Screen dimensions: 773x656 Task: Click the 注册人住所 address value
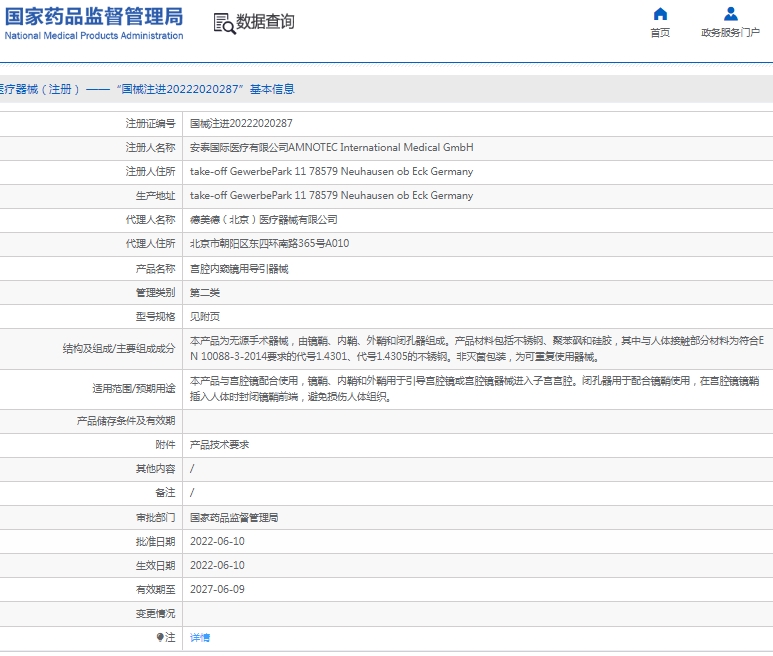click(331, 172)
